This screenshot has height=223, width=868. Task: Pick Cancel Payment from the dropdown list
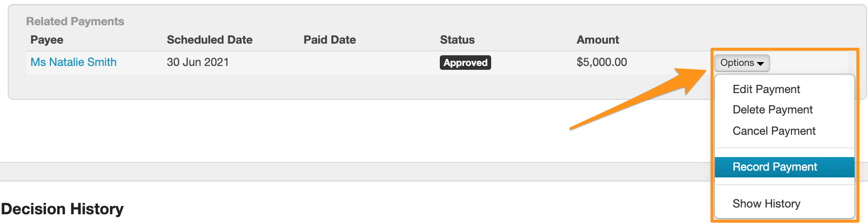(774, 131)
